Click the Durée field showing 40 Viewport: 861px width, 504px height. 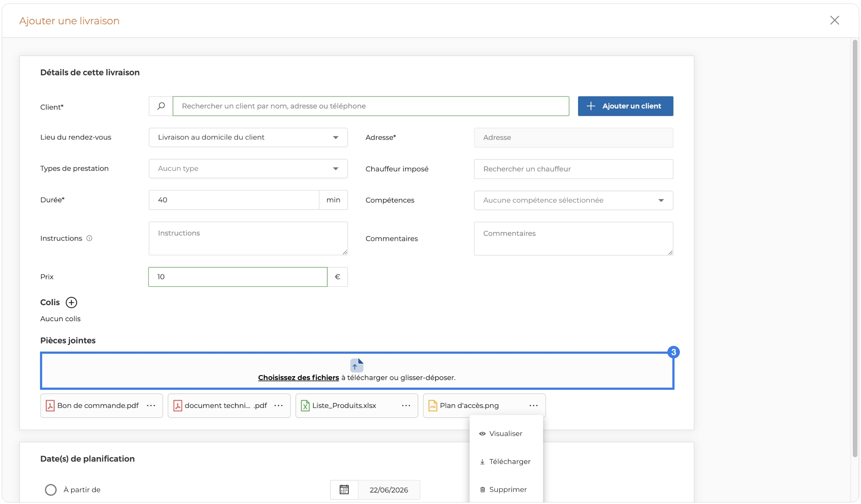234,200
